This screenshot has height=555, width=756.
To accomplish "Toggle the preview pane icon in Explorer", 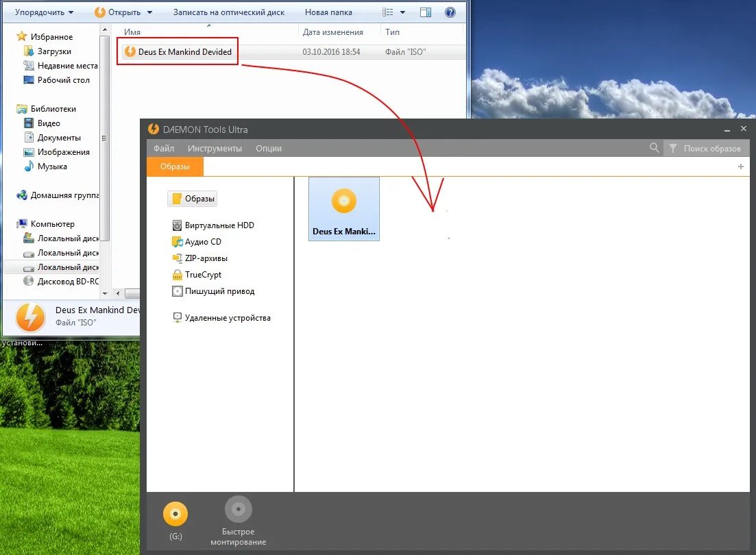I will click(426, 12).
